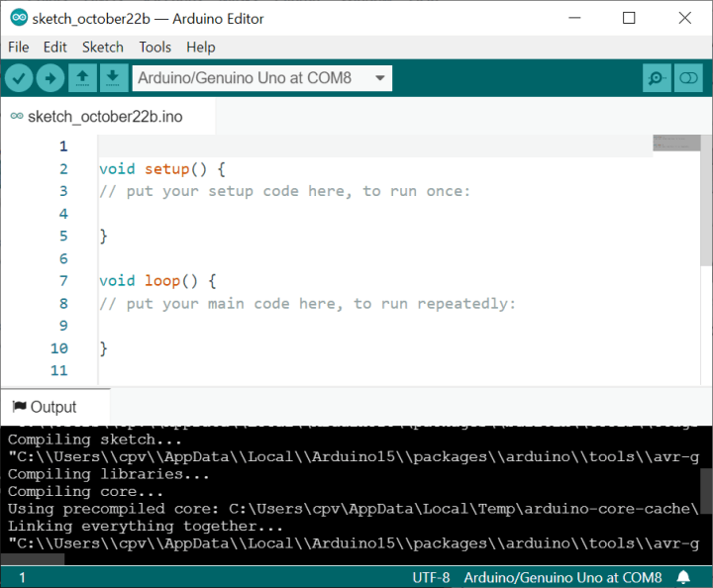Toggle the bottom panel switch icon
This screenshot has width=713, height=588.
[x=688, y=78]
